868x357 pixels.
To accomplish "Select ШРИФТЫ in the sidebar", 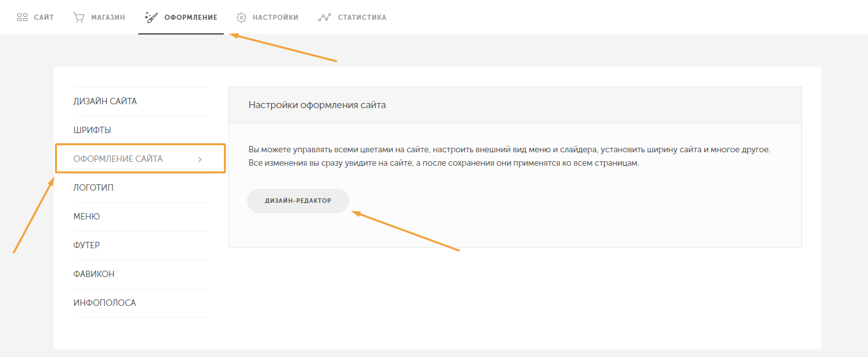I will tap(92, 130).
